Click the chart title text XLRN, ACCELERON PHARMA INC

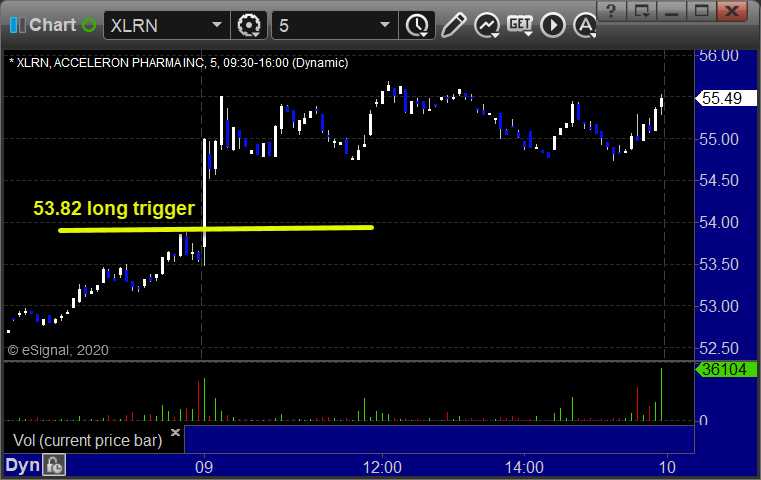click(110, 63)
